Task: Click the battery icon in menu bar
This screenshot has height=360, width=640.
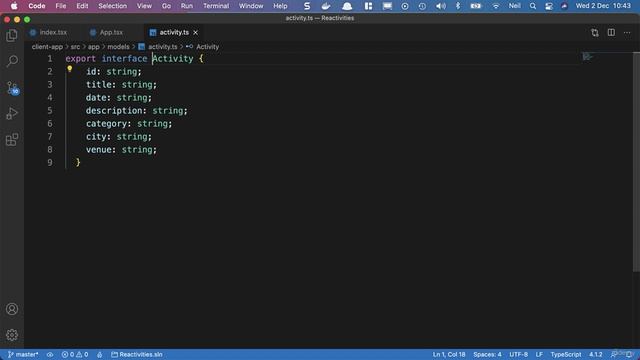Action: (x=476, y=6)
